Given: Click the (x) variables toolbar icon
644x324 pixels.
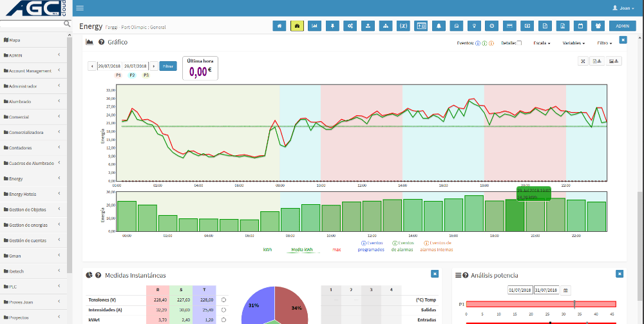Looking at the screenshot, I should click(403, 26).
